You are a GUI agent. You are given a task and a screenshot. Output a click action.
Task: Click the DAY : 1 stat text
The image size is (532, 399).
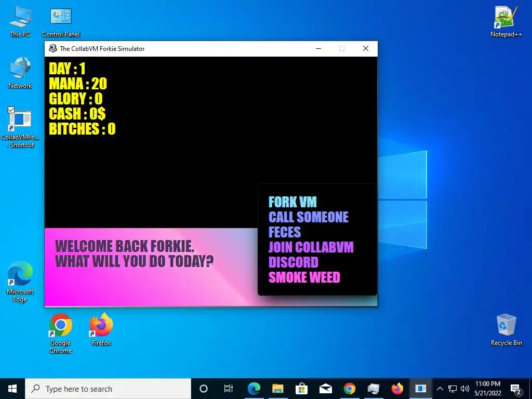pyautogui.click(x=67, y=69)
